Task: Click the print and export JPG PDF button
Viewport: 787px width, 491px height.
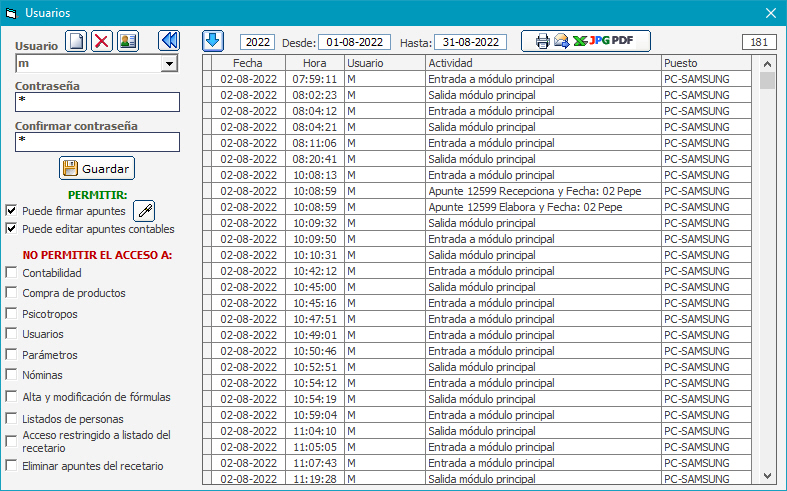Action: [x=585, y=41]
